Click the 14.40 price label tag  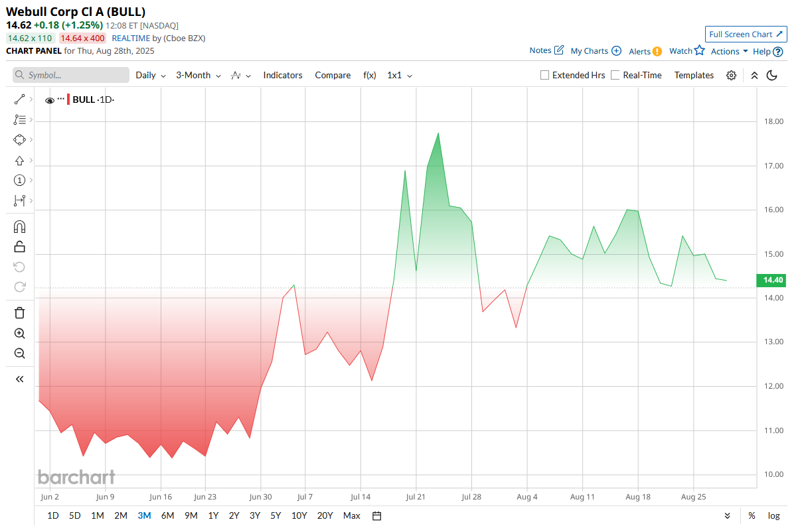770,281
